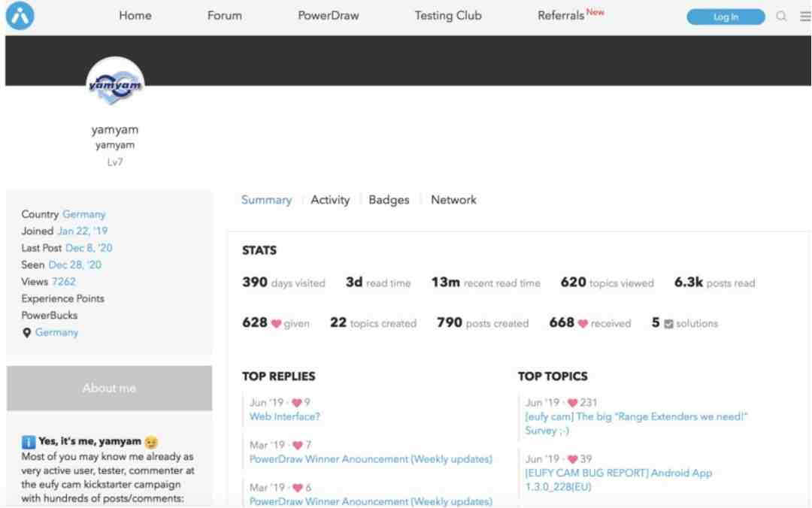Open the Network tab
Screen dimensions: 812x508
click(x=453, y=200)
